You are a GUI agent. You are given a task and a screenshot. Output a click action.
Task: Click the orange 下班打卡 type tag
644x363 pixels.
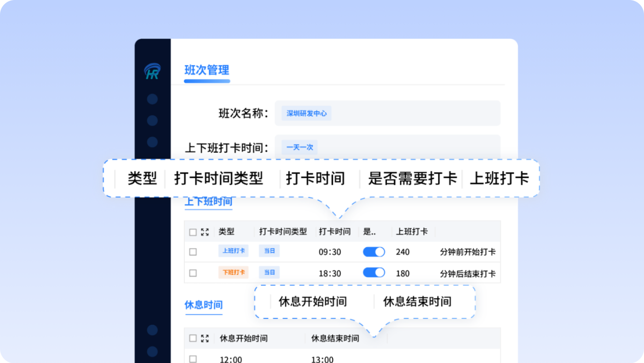point(233,272)
